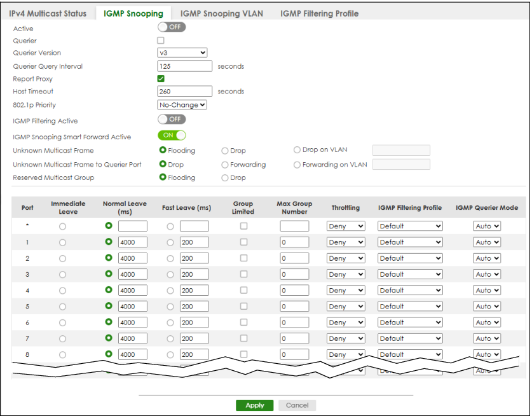Open the IGMP Filtering Profile tab
This screenshot has width=532, height=416.
[x=319, y=13]
